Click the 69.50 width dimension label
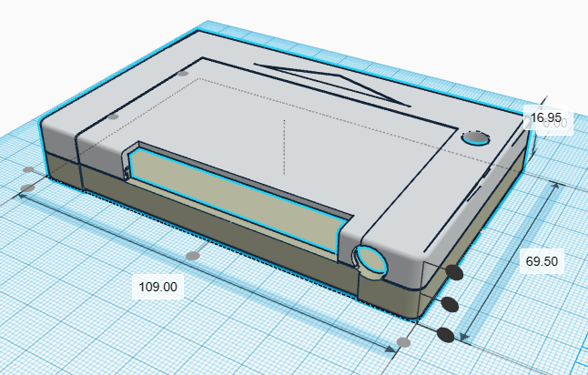 click(x=542, y=261)
